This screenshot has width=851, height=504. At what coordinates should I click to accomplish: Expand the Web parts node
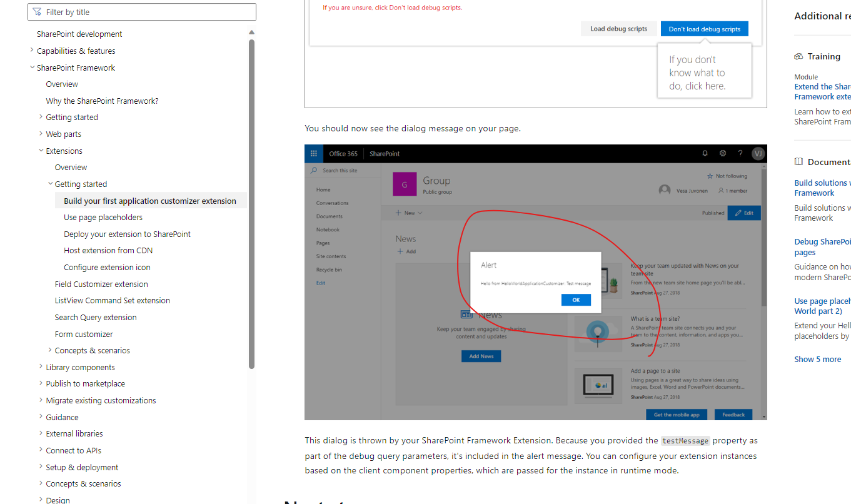coord(41,134)
